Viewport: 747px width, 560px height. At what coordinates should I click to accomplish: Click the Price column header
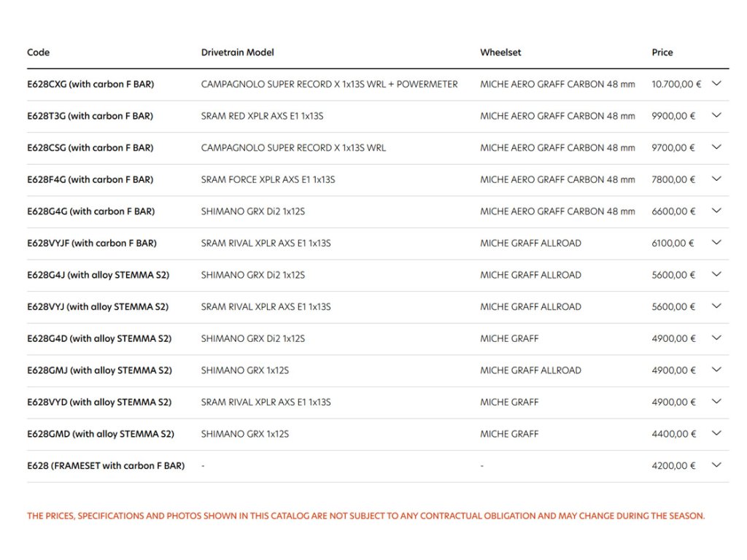click(662, 52)
